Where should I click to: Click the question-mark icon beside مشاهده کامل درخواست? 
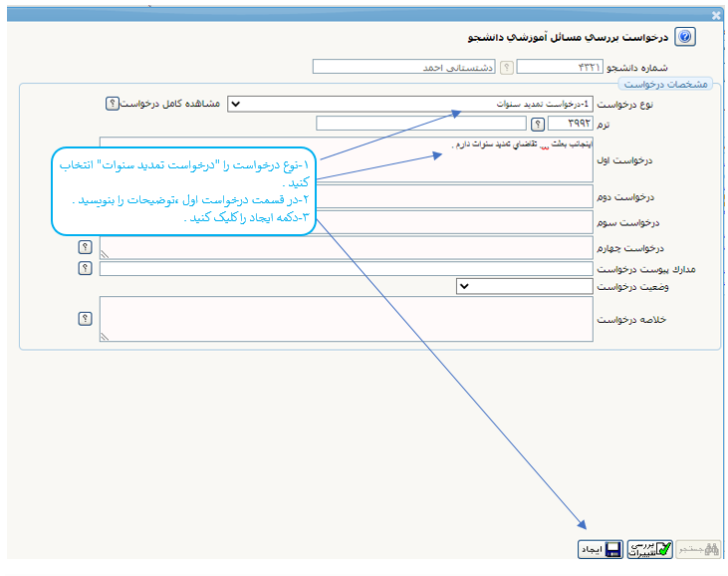[x=112, y=103]
